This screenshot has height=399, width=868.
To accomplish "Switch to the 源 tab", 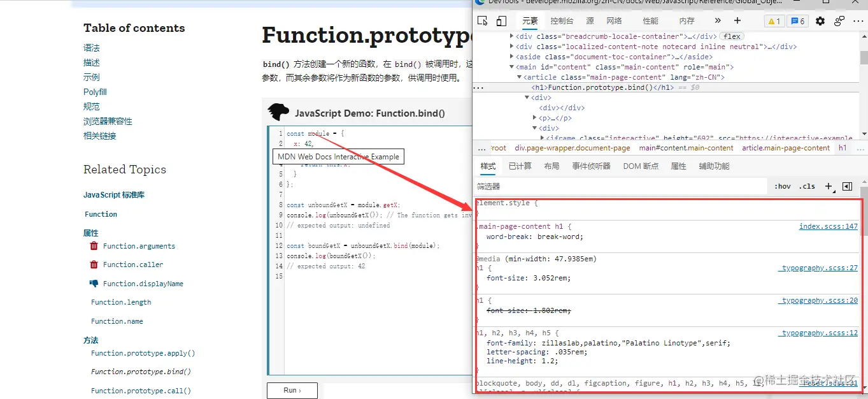I will (x=590, y=21).
